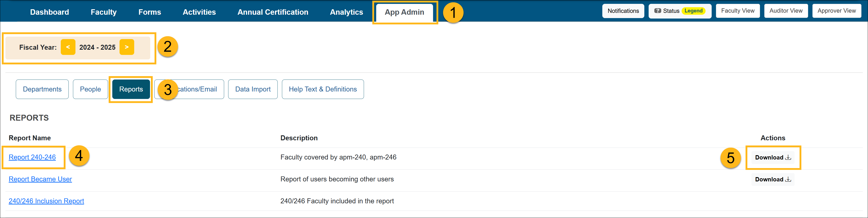The image size is (868, 218).
Task: Click the question mark icon on Status button
Action: click(x=658, y=10)
